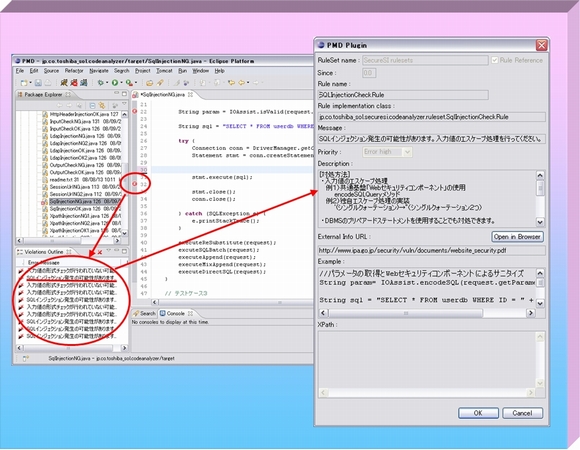Image resolution: width=580 pixels, height=450 pixels.
Task: Open Package Explorer view menu triangle
Action: [124, 105]
